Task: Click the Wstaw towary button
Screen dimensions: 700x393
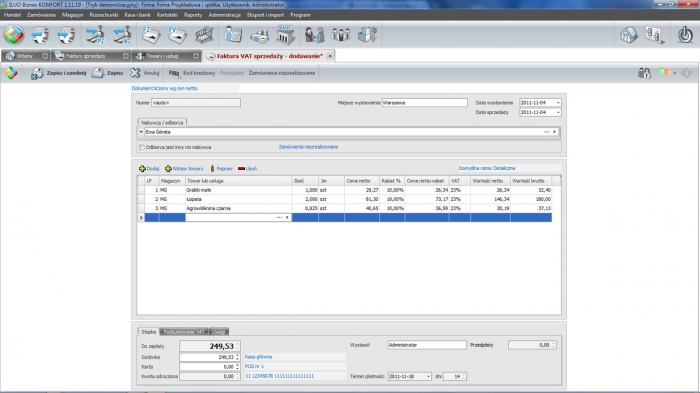Action: click(x=184, y=168)
